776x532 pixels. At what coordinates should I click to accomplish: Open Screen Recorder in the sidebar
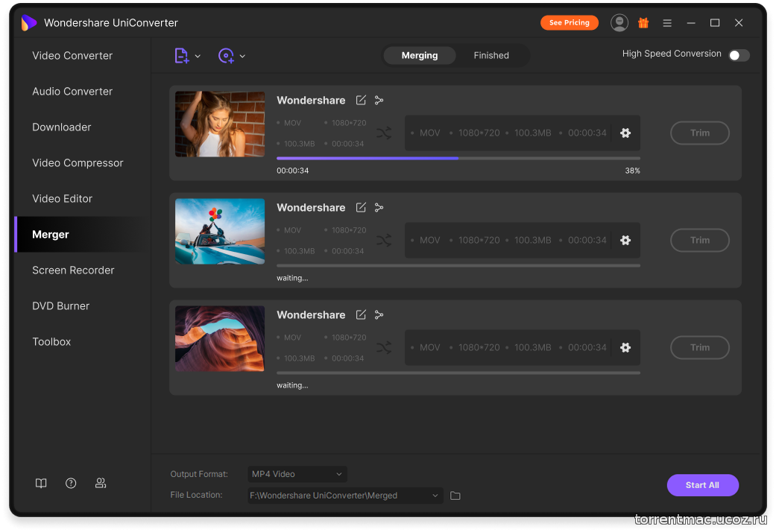(73, 270)
